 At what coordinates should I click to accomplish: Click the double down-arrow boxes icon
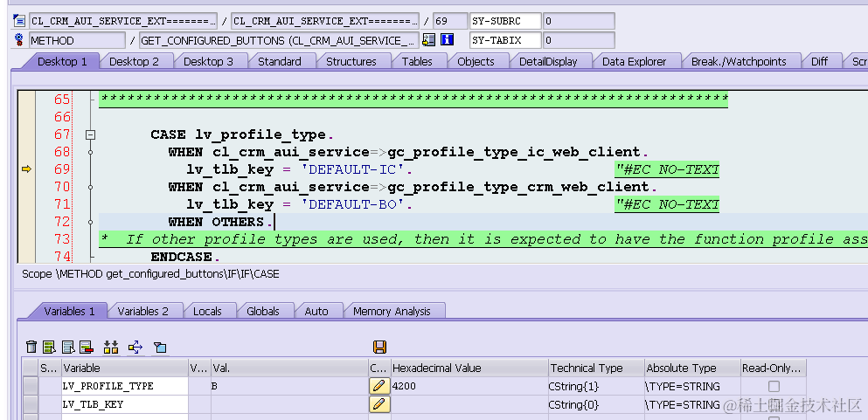tap(111, 347)
